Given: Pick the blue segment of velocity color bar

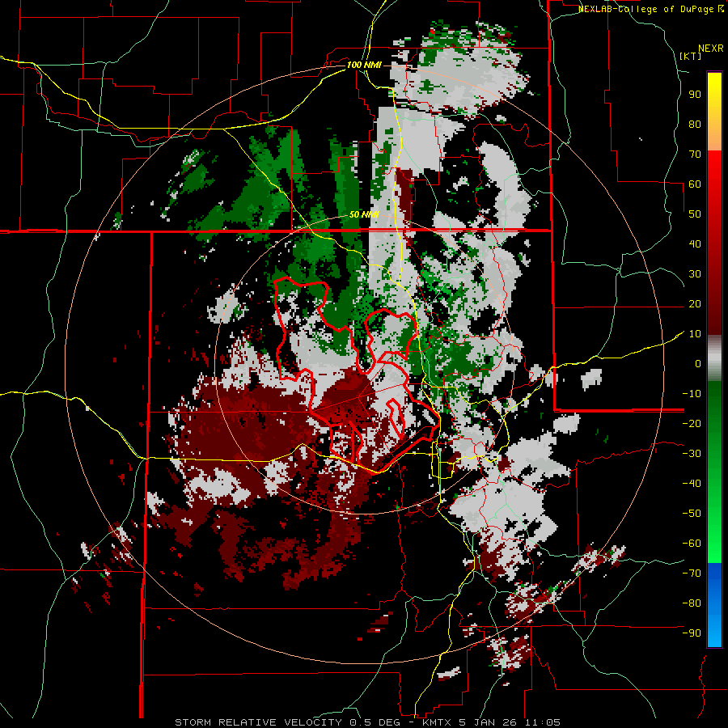Looking at the screenshot, I should [x=714, y=605].
